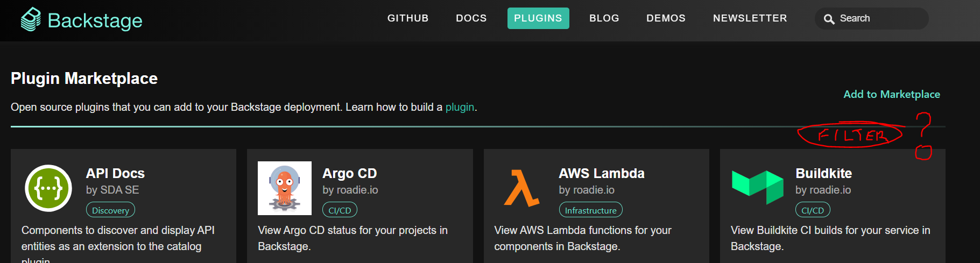Click the Backstage logo icon
The height and width of the screenshot is (263, 980).
pos(31,20)
